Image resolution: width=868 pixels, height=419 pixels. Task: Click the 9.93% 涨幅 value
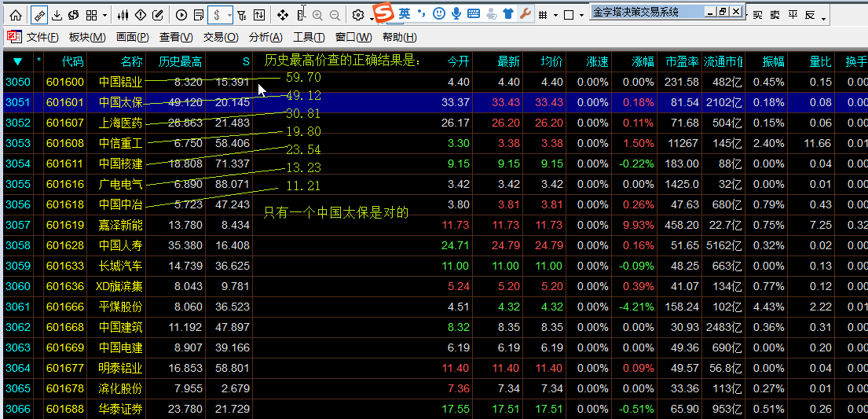pyautogui.click(x=639, y=225)
